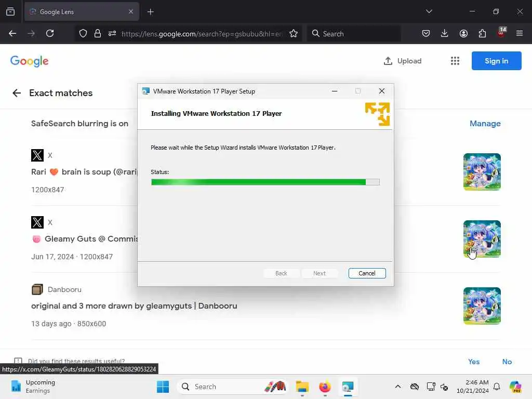This screenshot has width=532, height=399.
Task: Go back to the previous page
Action: pyautogui.click(x=12, y=33)
